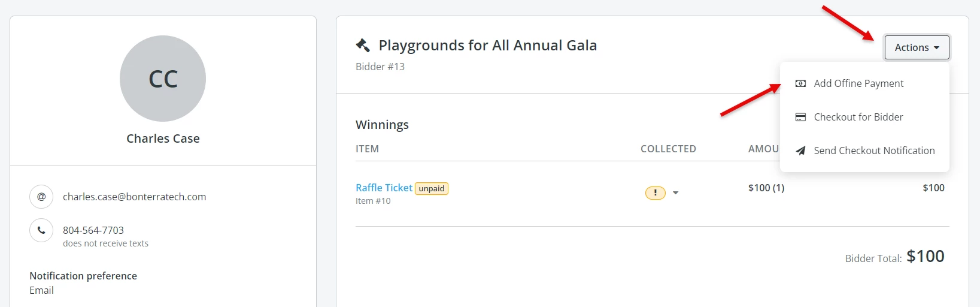Choose Checkout for Bidder option
Screen dimensions: 980x307
(x=858, y=117)
